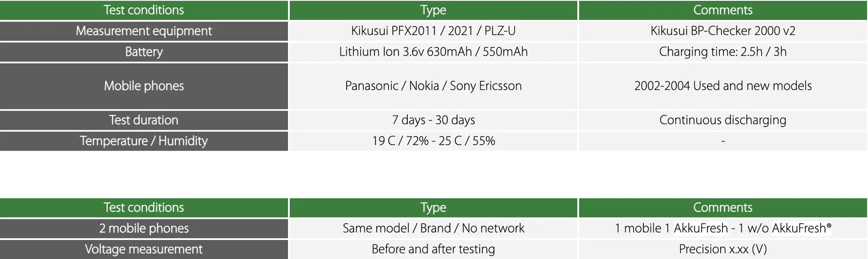Image resolution: width=868 pixels, height=259 pixels.
Task: Select '19 C / 72% - 25 C / 55%' cell
Action: point(433,141)
